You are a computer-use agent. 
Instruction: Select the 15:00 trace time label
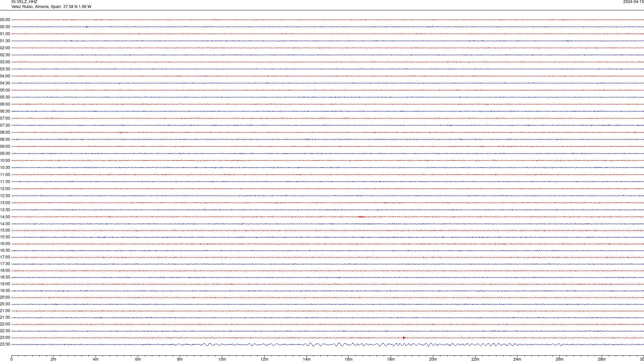pyautogui.click(x=5, y=230)
